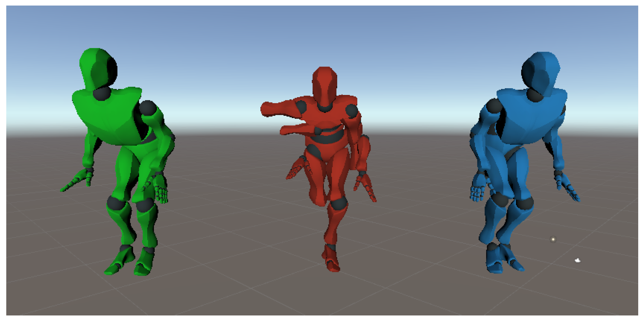Click the small light gizmo icon
Image resolution: width=644 pixels, height=321 pixels.
[x=553, y=239]
